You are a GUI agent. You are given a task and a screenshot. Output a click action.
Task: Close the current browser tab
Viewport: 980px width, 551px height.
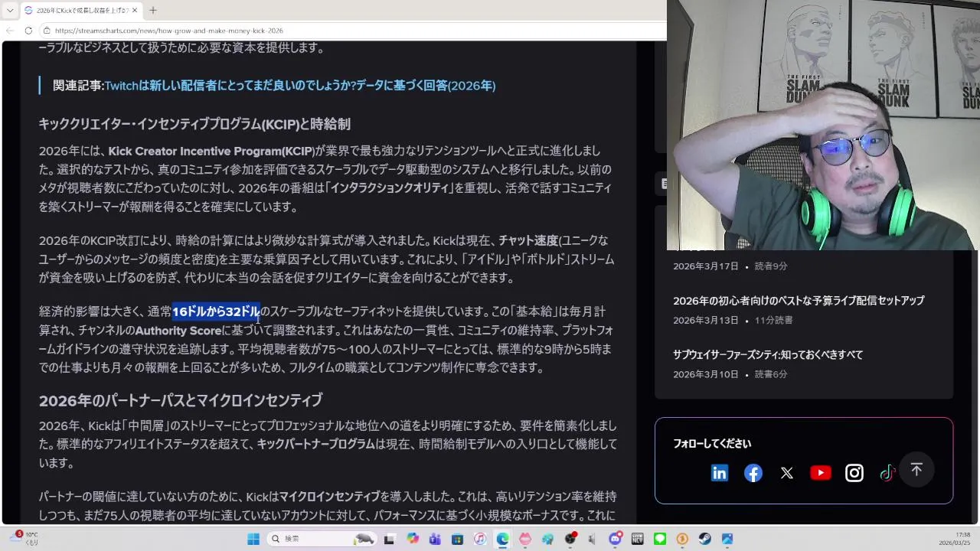pyautogui.click(x=135, y=10)
